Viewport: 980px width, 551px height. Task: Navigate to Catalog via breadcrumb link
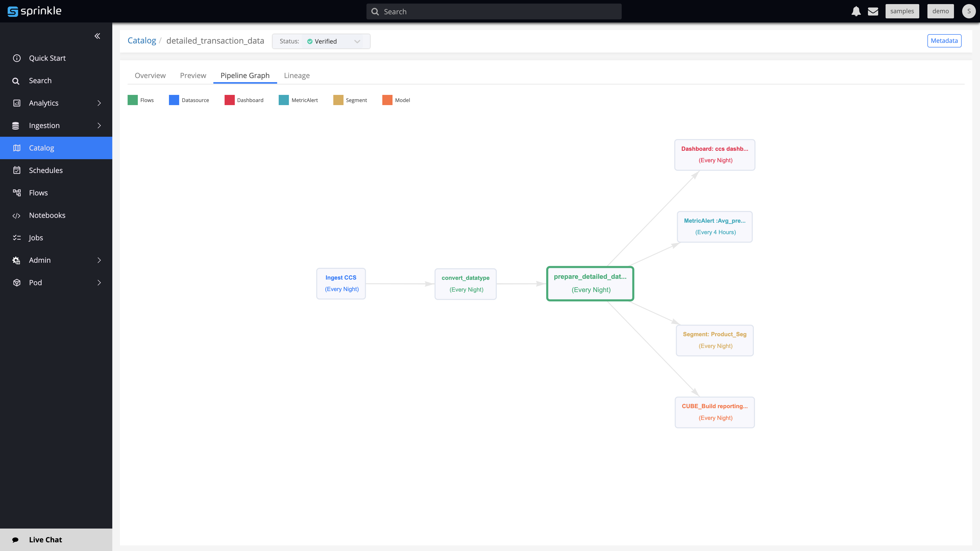[142, 40]
